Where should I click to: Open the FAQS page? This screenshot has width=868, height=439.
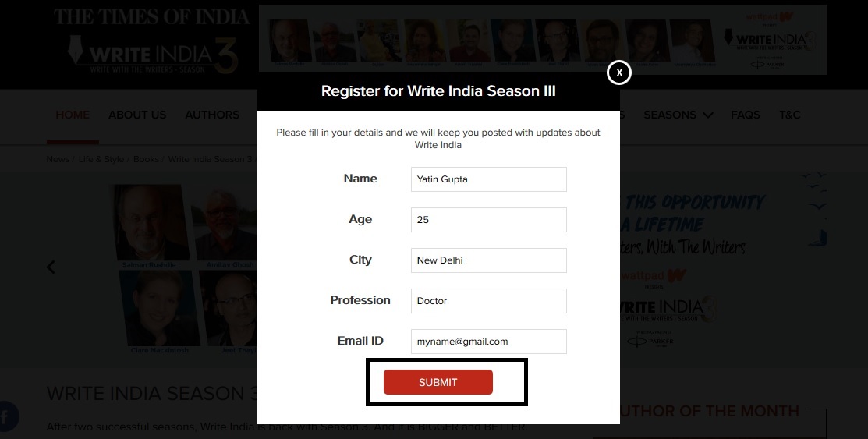pyautogui.click(x=746, y=115)
